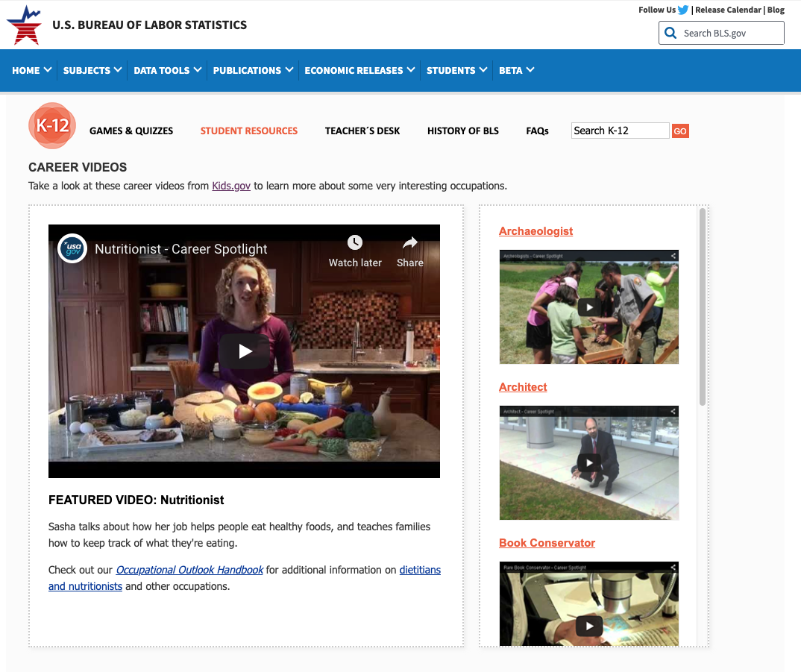
Task: Click the USA.gov channel icon in video
Action: [72, 248]
